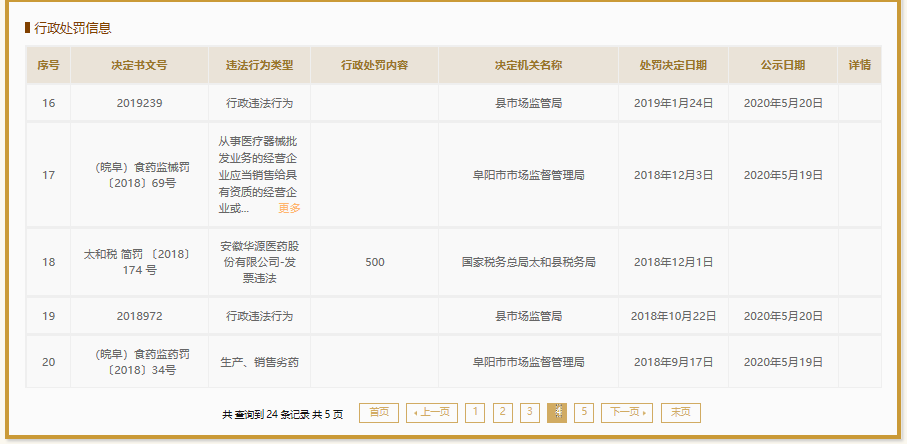Screen dimensions: 907x444
Task: Click the 决定书文号 column header
Action: point(139,65)
